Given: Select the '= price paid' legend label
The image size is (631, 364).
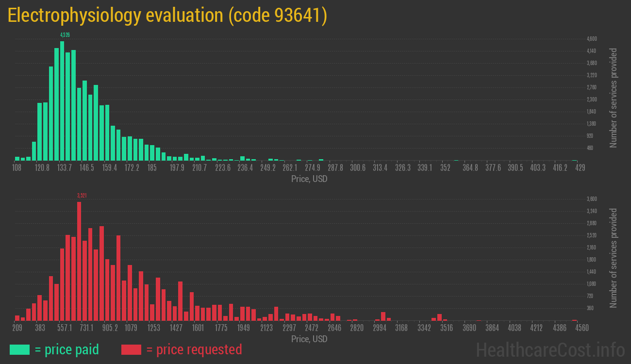Looking at the screenshot, I should coord(66,349).
